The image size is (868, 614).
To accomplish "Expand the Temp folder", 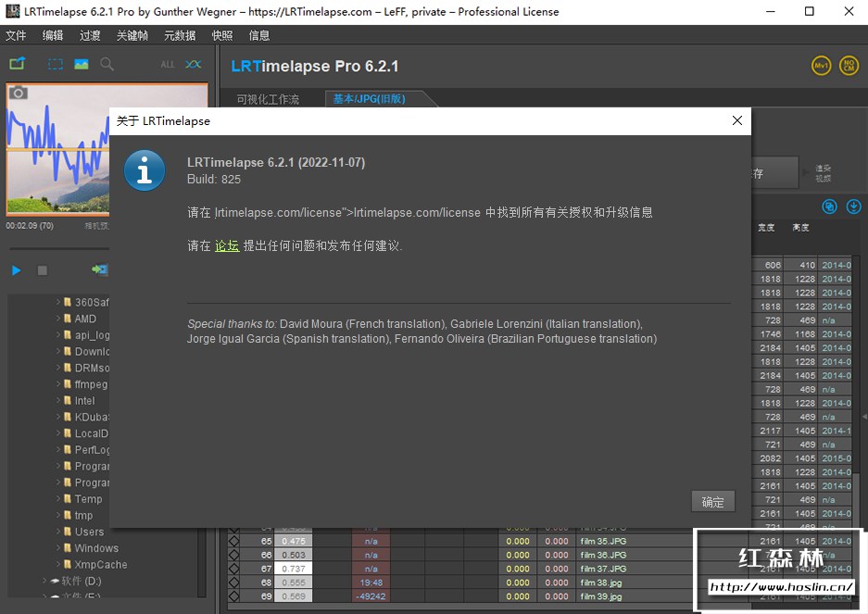I will coord(57,499).
